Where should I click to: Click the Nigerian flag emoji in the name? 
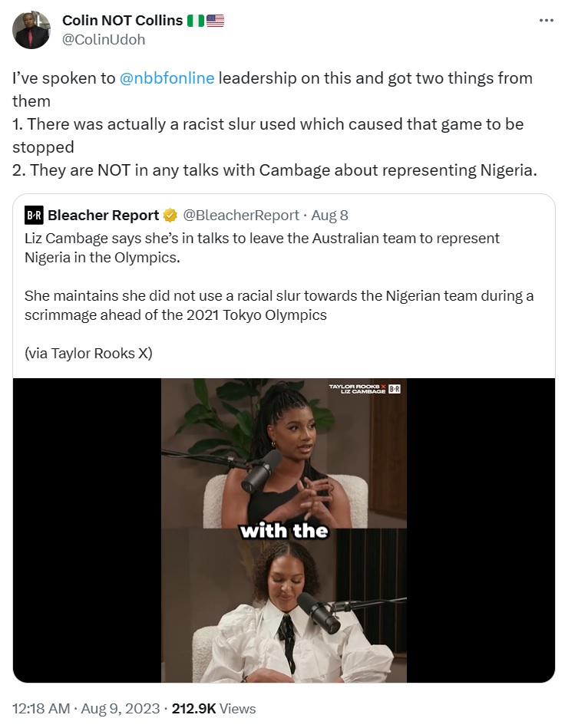[195, 21]
